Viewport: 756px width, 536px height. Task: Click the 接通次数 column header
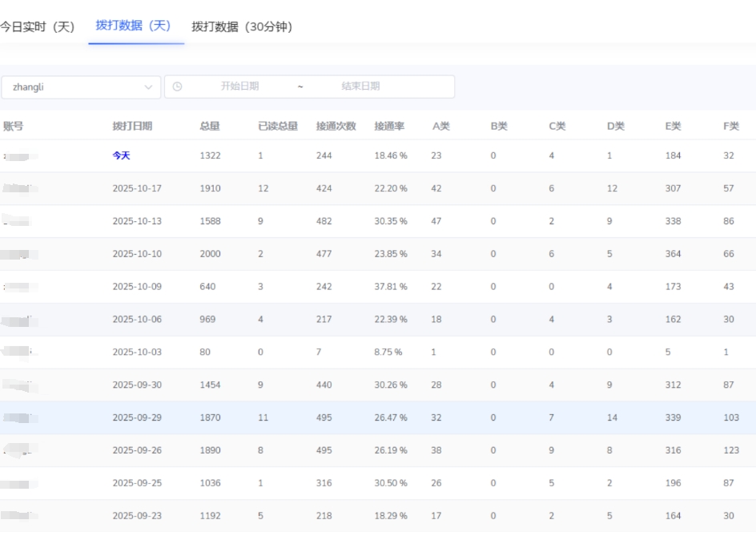click(336, 126)
